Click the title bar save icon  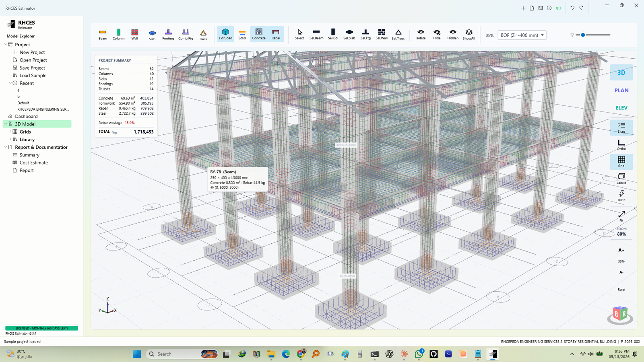pyautogui.click(x=541, y=8)
